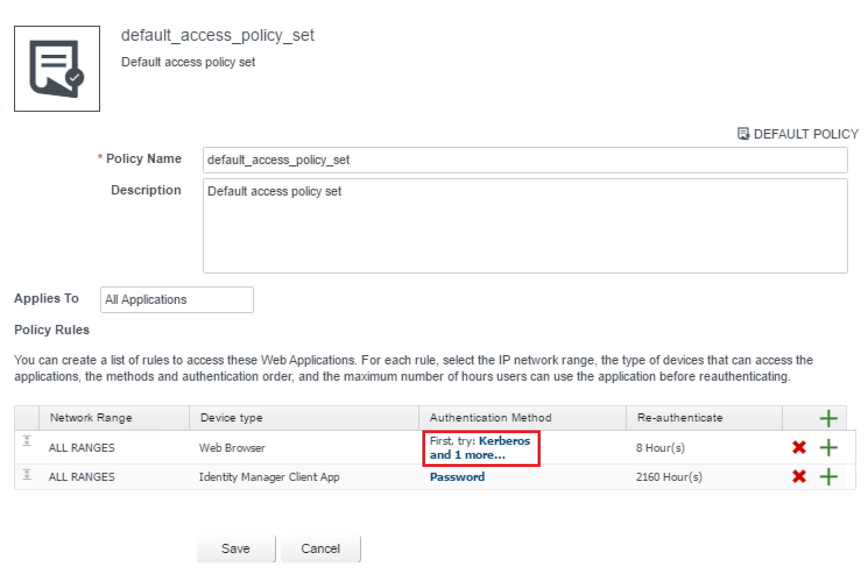Click the reorder handle for the Identity Manager Client App rule
868x588 pixels.
pyautogui.click(x=27, y=474)
